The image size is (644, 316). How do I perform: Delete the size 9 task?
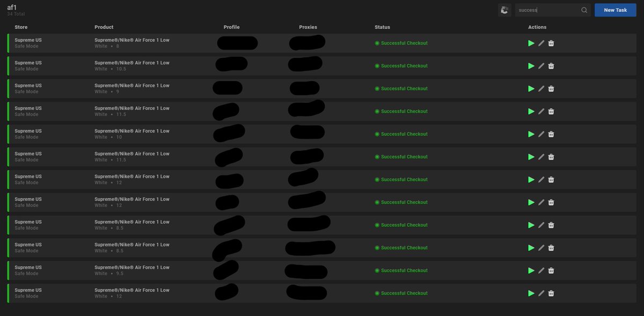[551, 89]
